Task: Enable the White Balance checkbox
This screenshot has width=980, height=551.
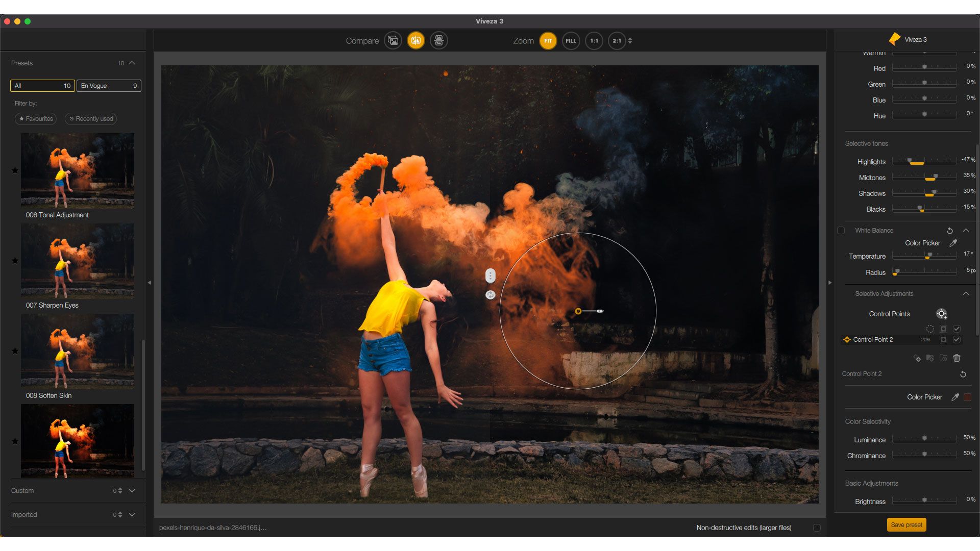Action: click(x=841, y=231)
